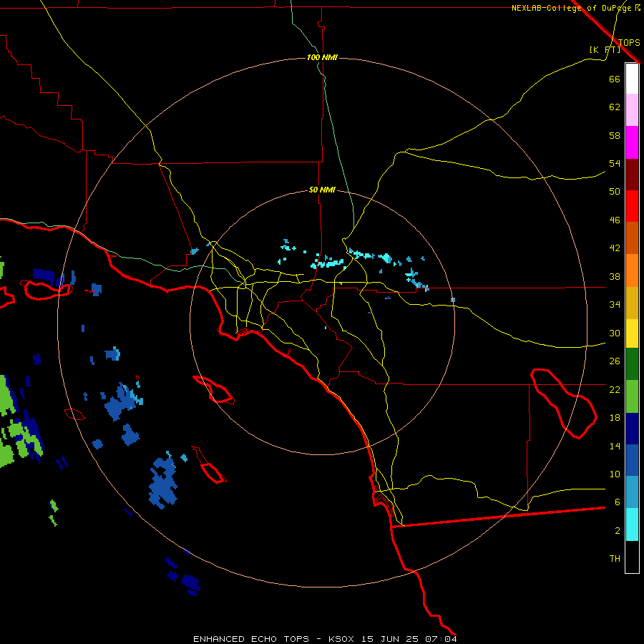The height and width of the screenshot is (644, 644).
Task: Click the 100 NMI range ring label
Action: 322,57
